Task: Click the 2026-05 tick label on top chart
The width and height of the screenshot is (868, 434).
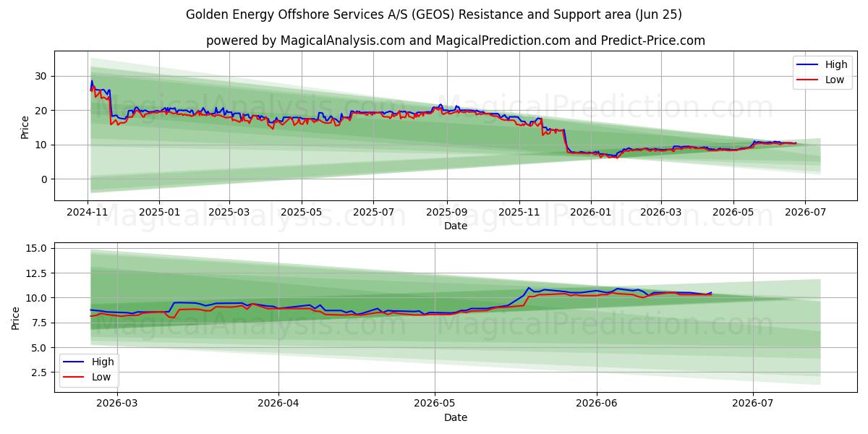Action: (733, 213)
